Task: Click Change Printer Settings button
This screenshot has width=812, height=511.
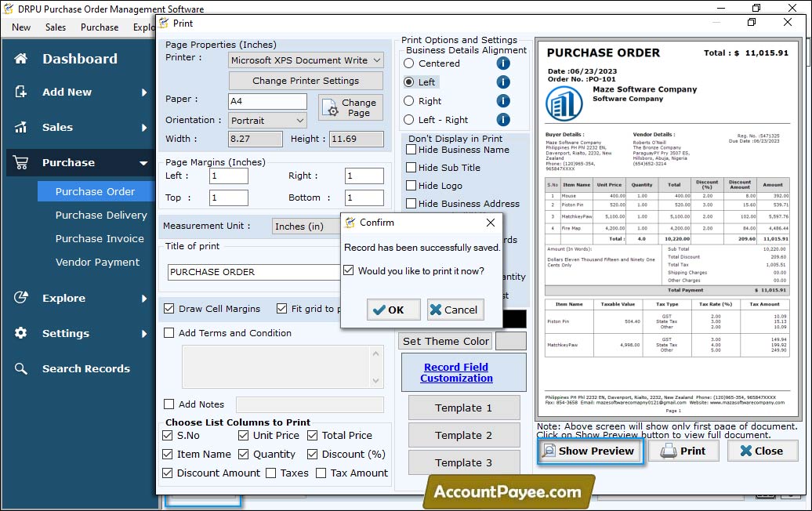Action: pyautogui.click(x=306, y=81)
